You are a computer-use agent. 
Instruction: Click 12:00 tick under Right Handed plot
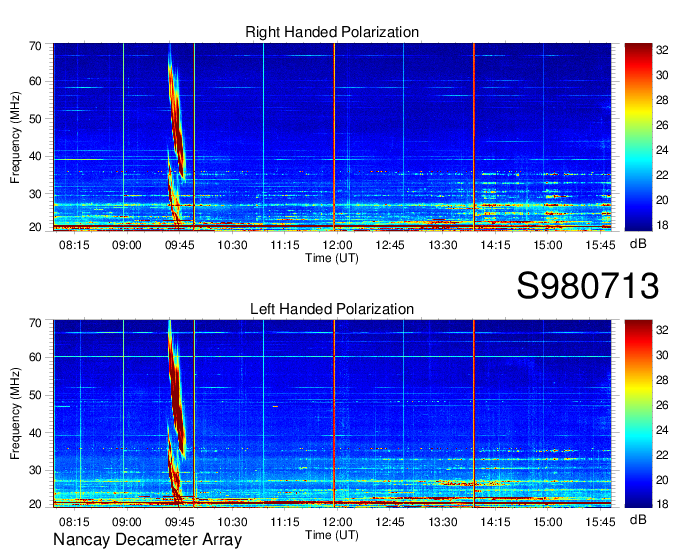pos(337,245)
